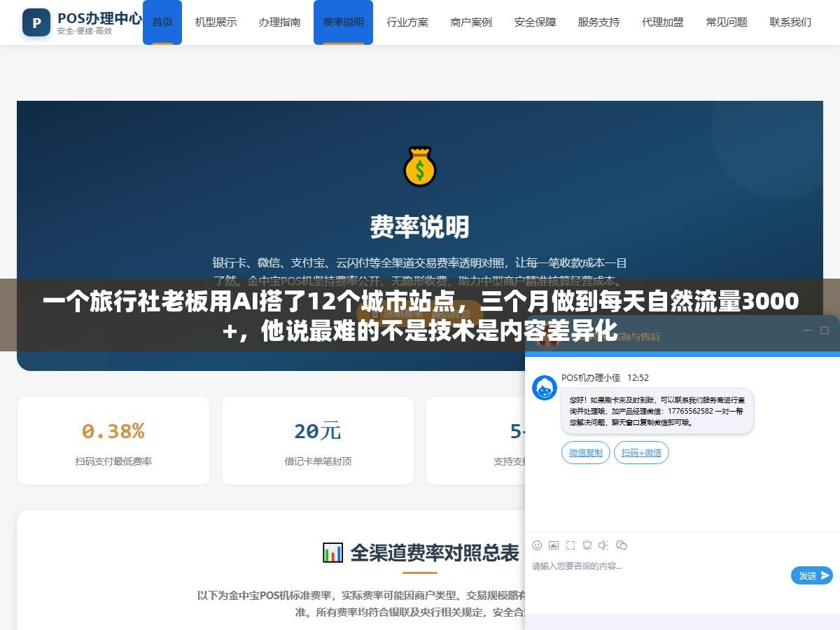Go to the 安全保障 page
Viewport: 840px width, 630px height.
(x=535, y=22)
